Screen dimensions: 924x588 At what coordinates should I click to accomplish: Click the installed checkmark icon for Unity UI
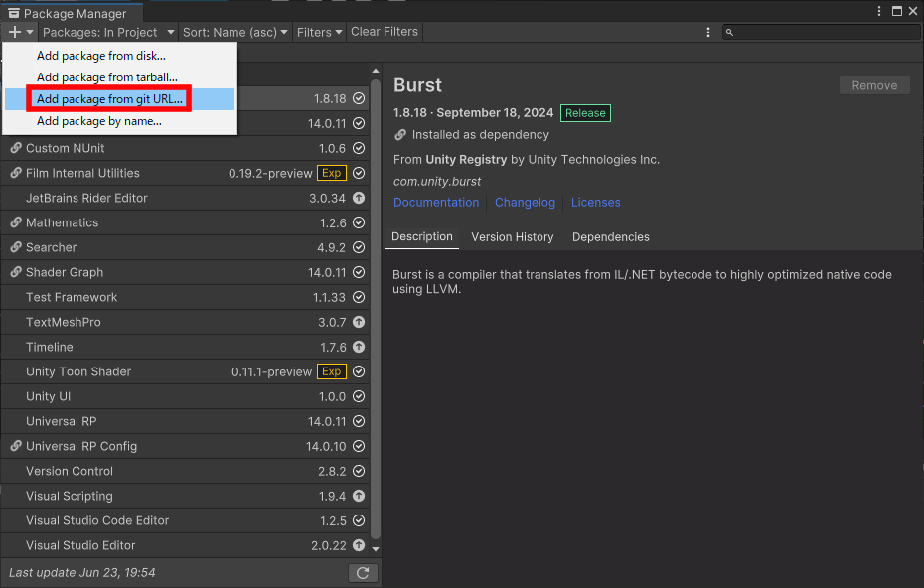click(359, 396)
